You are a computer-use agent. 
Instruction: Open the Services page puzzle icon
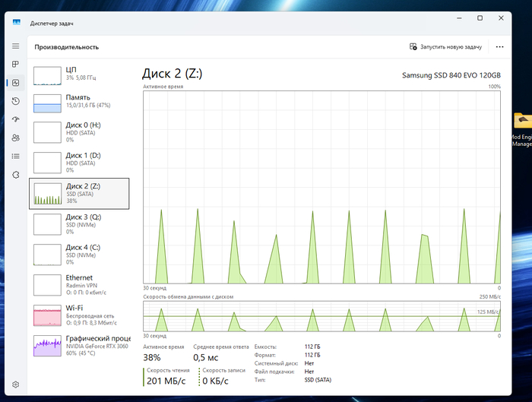point(16,174)
